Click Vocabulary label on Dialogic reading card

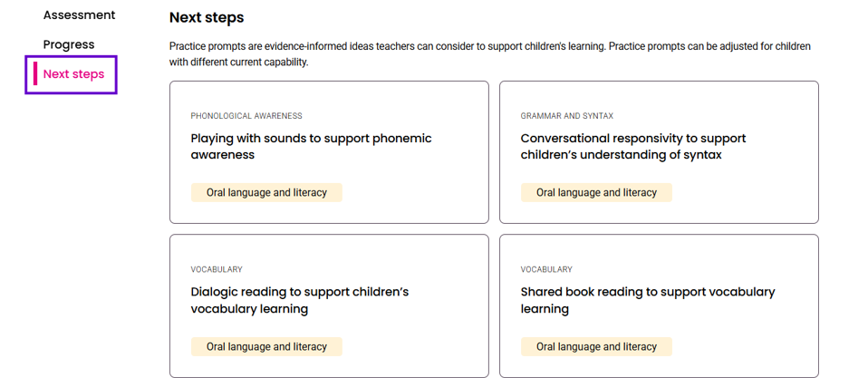[217, 269]
